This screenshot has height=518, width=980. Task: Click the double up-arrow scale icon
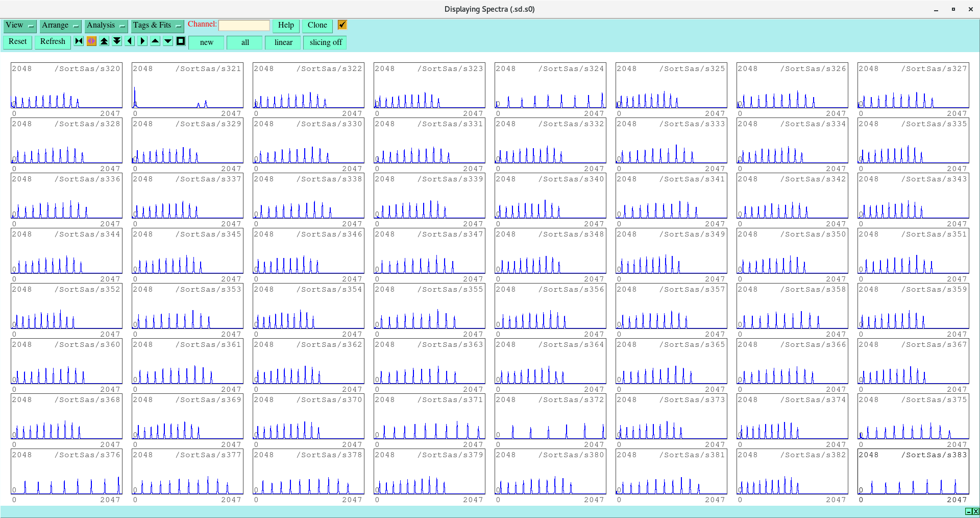coord(104,41)
